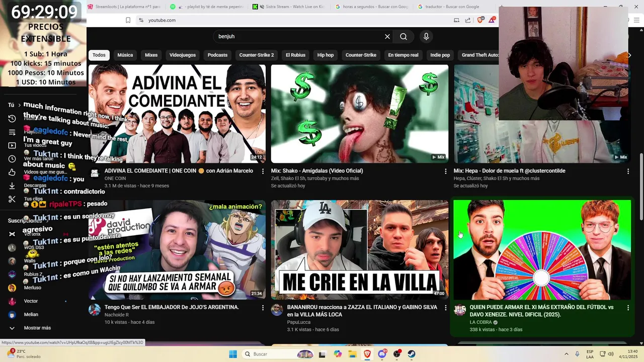Clear the search text with the X

[387, 36]
